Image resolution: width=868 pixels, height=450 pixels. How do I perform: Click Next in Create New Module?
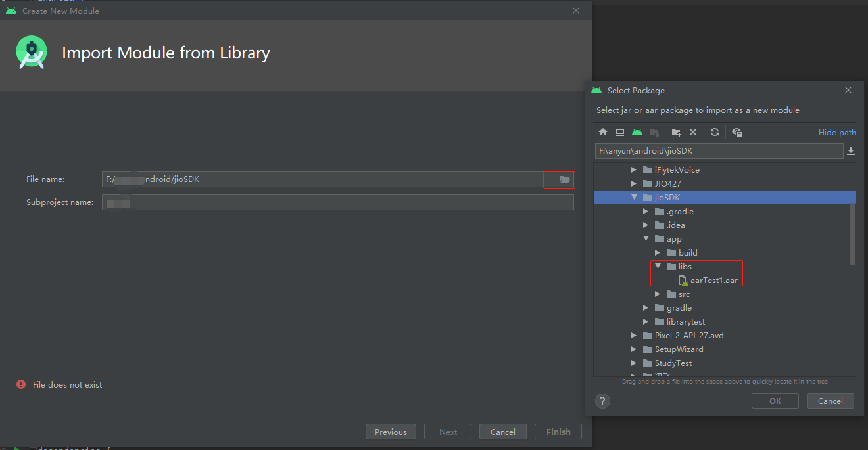448,432
